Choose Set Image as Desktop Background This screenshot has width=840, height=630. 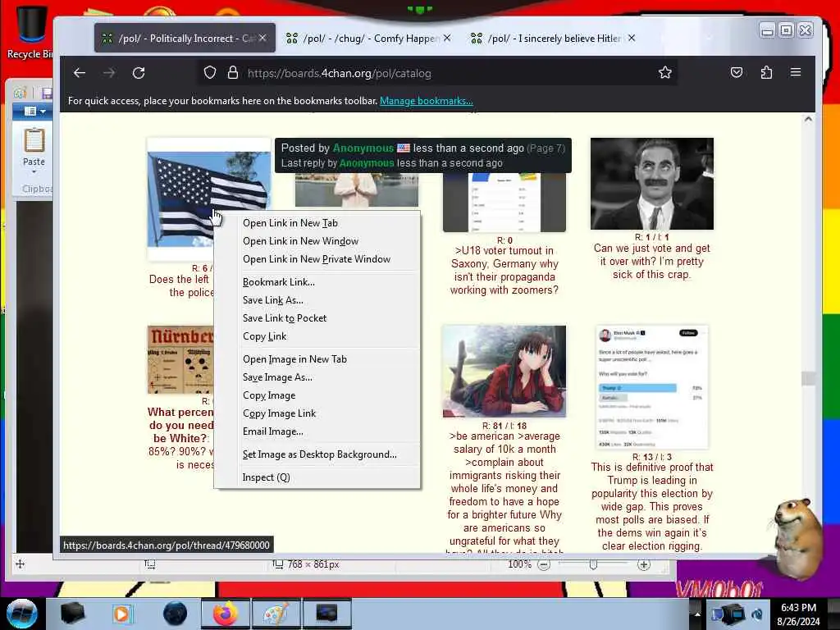pyautogui.click(x=317, y=454)
